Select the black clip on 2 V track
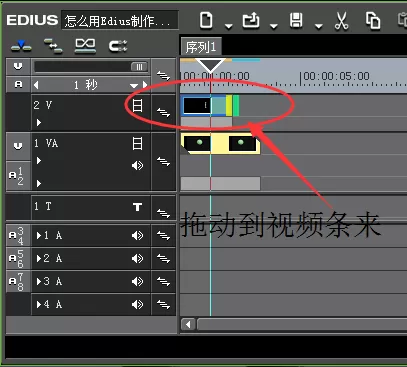 pos(197,106)
